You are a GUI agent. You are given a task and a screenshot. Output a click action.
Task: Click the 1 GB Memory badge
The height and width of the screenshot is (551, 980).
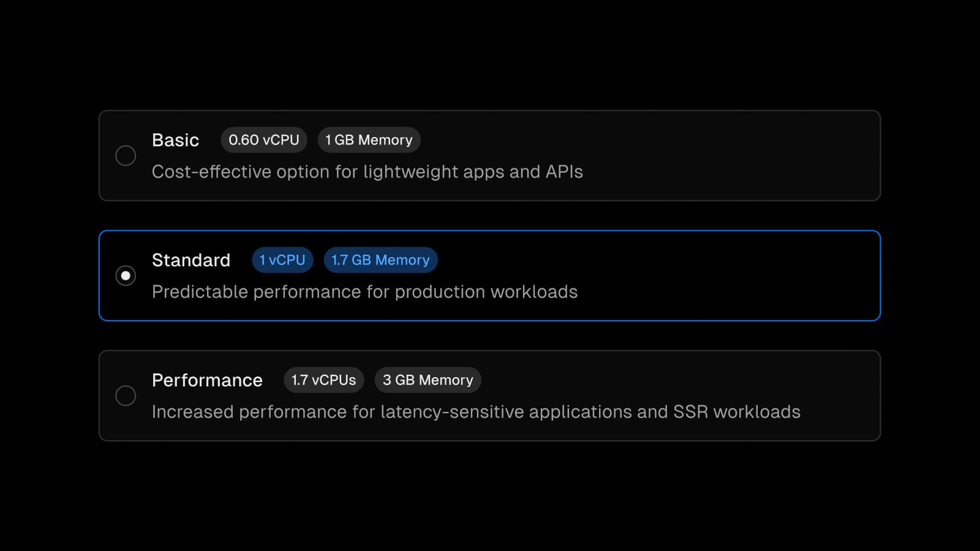[369, 140]
